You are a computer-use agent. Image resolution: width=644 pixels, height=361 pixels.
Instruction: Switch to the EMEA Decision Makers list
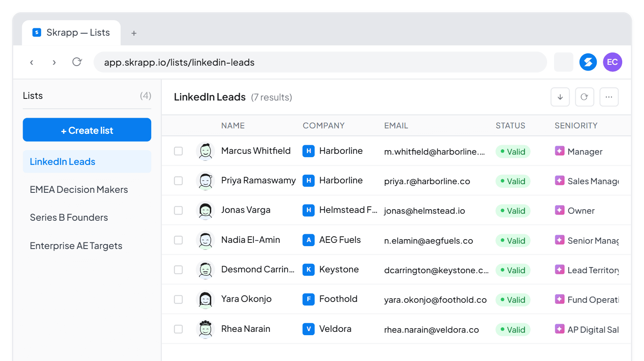87,190
